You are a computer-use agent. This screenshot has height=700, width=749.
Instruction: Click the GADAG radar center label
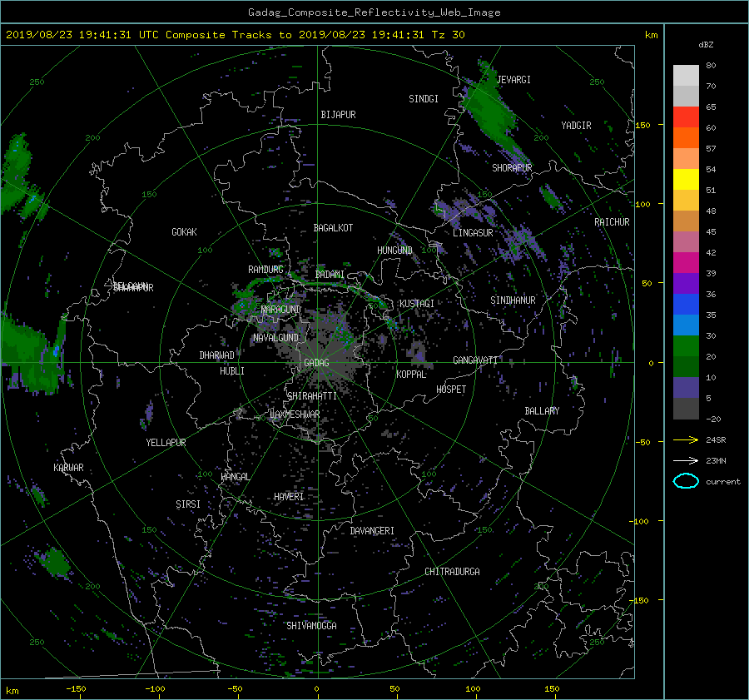[x=316, y=363]
